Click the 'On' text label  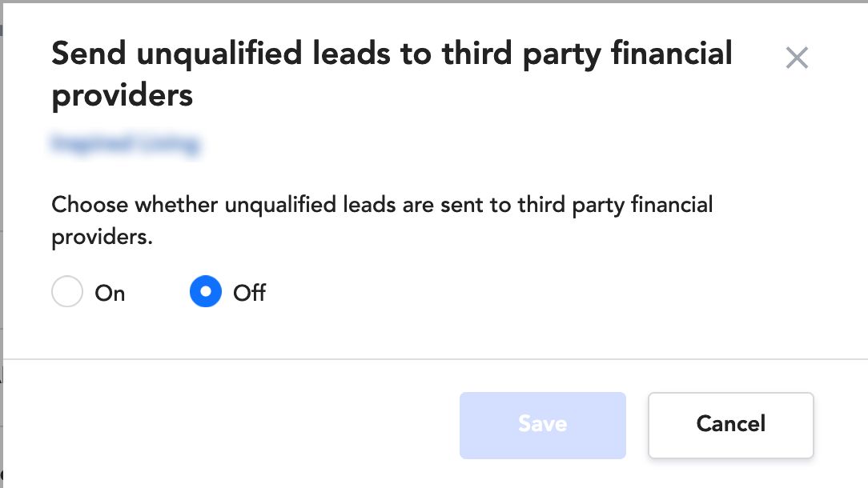(110, 293)
